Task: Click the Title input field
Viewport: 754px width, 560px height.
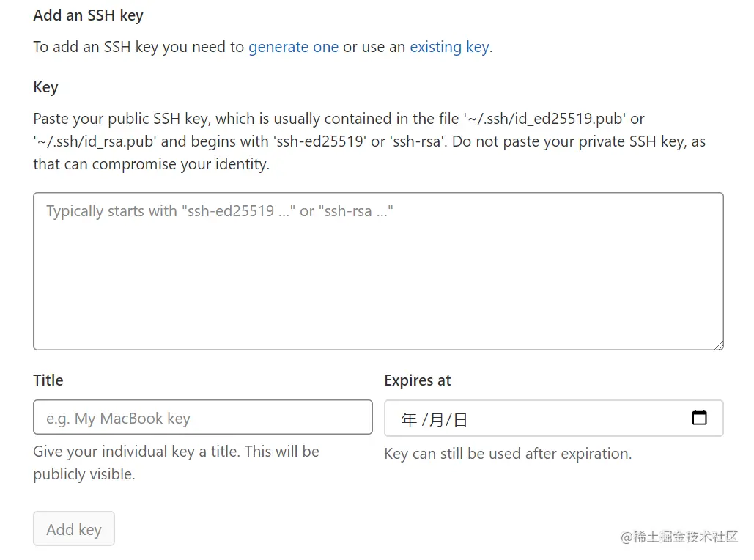Action: [x=203, y=418]
